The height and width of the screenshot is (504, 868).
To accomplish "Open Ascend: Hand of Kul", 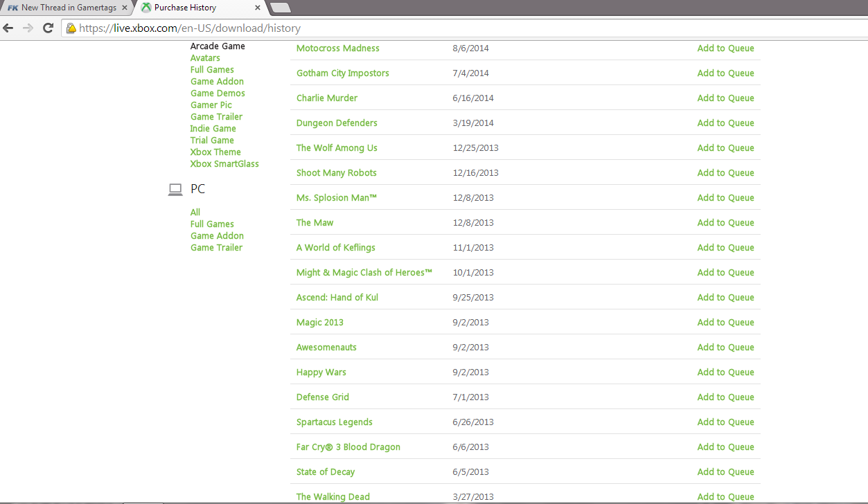I will pyautogui.click(x=337, y=298).
